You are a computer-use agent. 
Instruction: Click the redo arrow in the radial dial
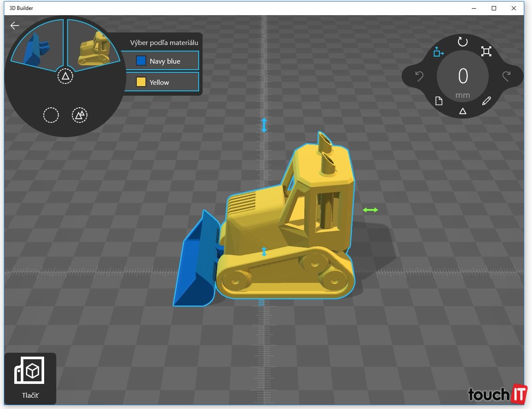(506, 77)
